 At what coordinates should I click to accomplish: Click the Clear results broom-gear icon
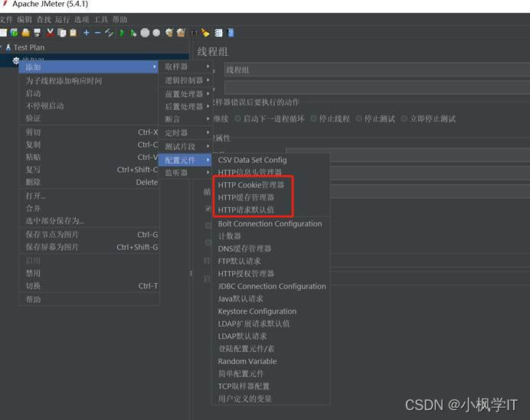point(169,33)
